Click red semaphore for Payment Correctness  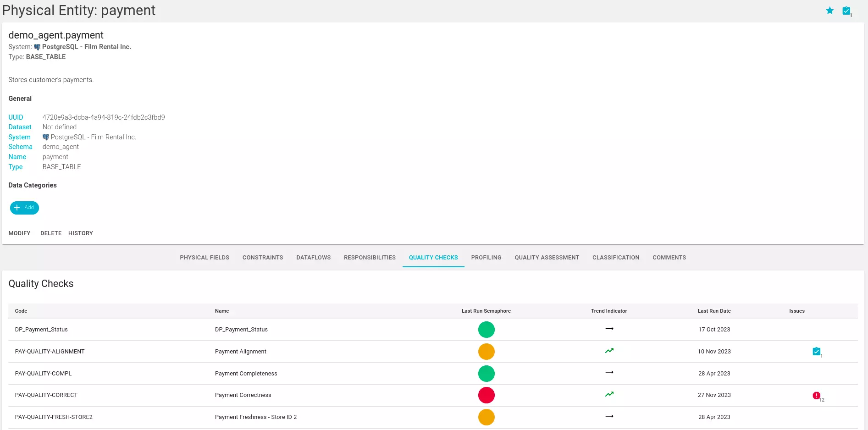[x=487, y=395]
